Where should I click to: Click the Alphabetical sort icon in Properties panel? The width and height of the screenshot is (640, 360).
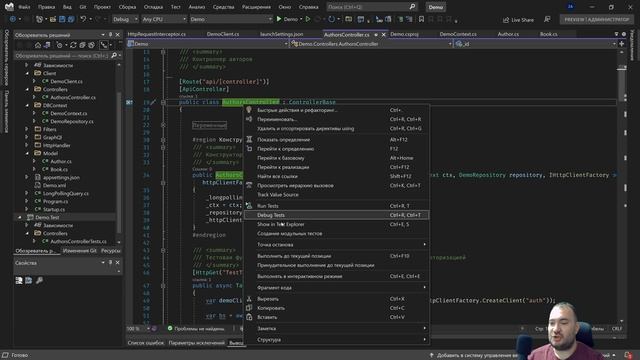(29, 280)
